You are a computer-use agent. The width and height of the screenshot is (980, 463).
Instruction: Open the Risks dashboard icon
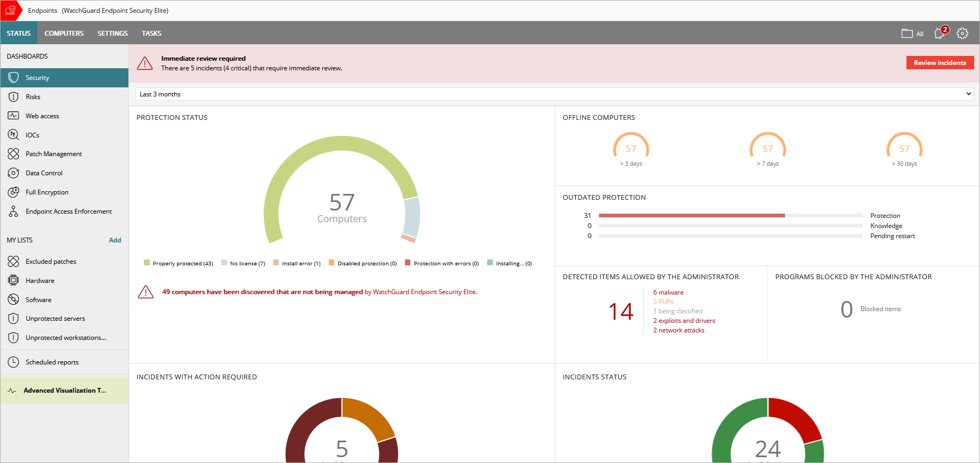(14, 97)
